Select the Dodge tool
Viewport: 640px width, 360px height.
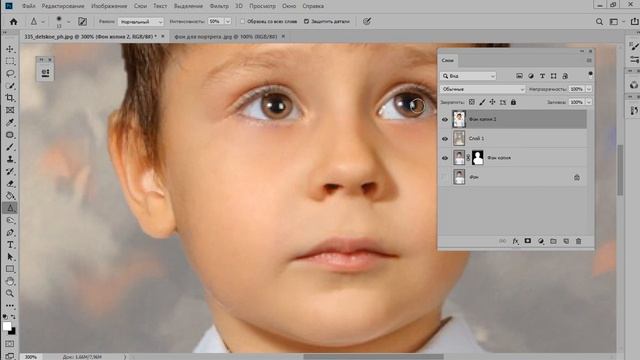[10, 220]
